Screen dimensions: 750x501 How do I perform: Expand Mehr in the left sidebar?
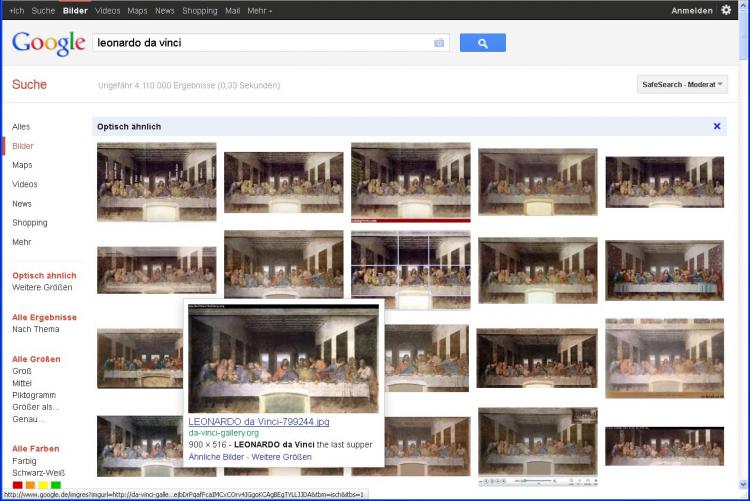(22, 242)
